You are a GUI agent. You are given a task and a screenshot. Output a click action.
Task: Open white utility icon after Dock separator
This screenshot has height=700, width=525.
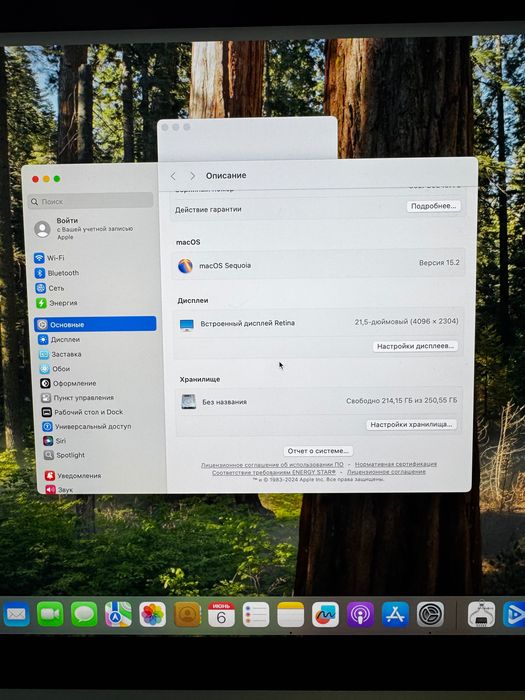click(x=481, y=614)
